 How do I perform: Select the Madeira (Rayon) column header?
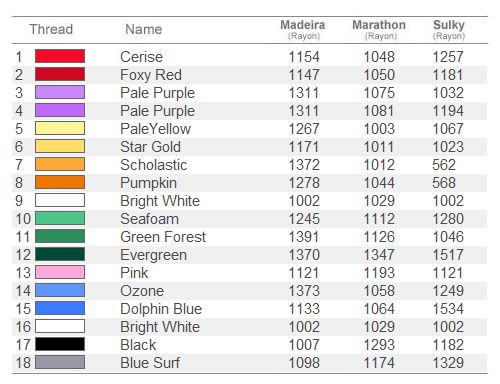pos(303,30)
